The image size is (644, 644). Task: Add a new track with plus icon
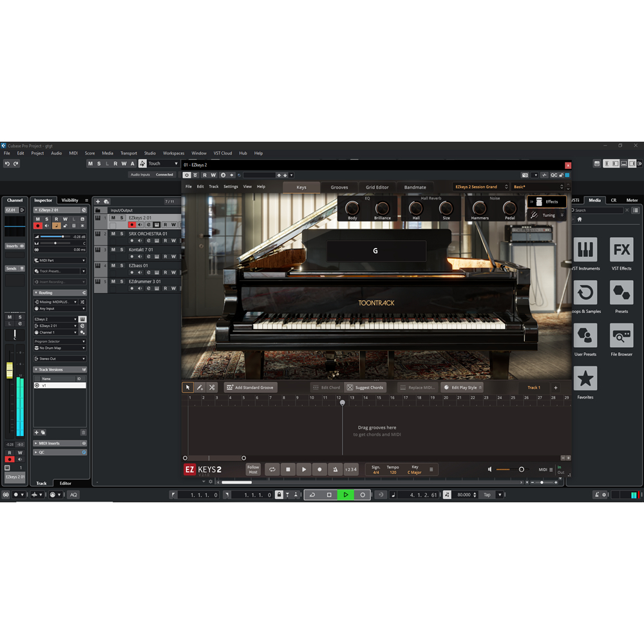click(98, 201)
